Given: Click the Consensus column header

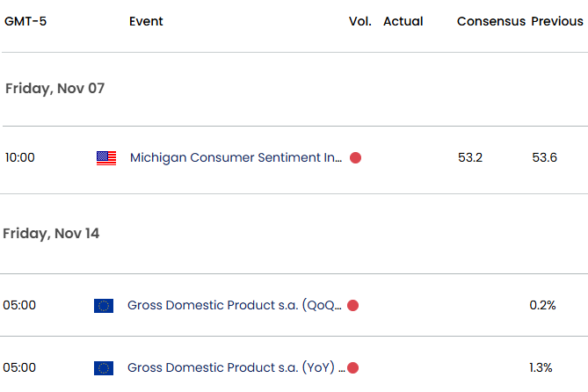Looking at the screenshot, I should point(490,21).
